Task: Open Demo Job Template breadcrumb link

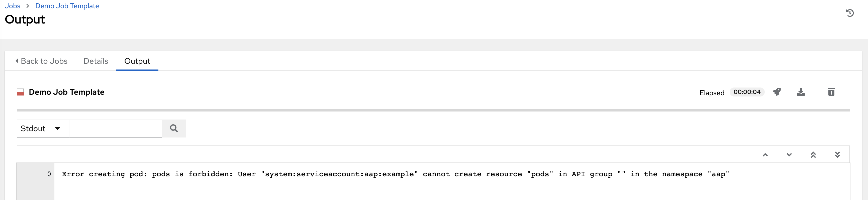Action: coord(67,6)
